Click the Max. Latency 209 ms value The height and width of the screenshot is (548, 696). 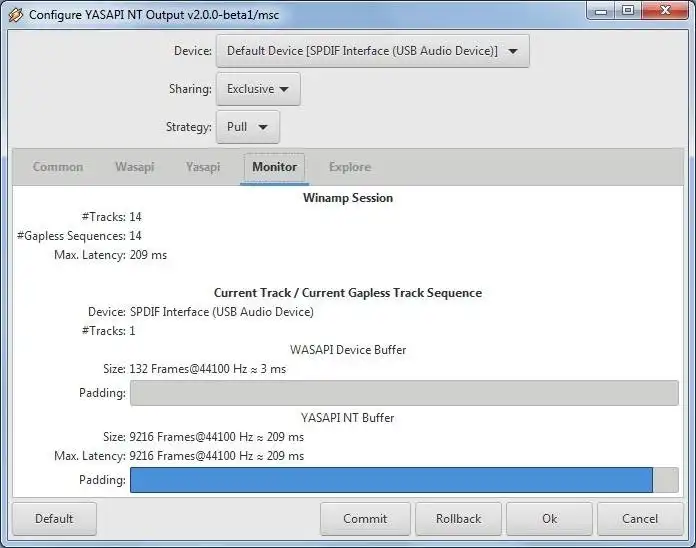coord(148,255)
